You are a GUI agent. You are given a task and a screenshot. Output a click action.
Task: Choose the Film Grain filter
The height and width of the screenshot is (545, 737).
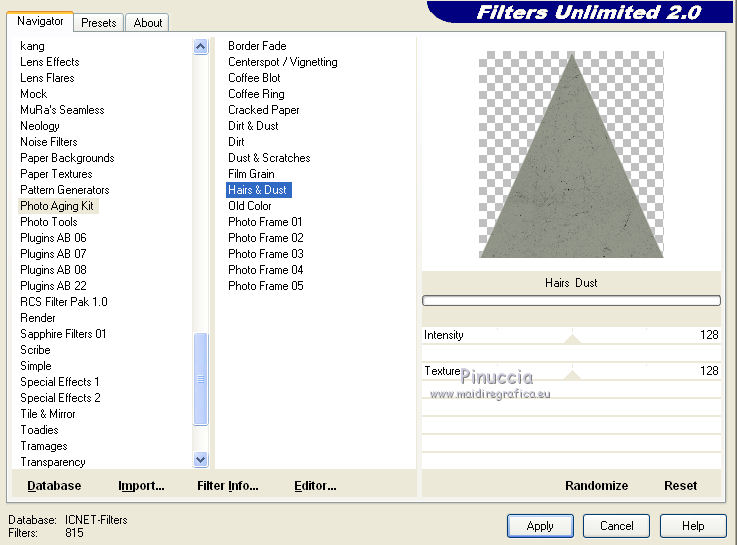[251, 174]
